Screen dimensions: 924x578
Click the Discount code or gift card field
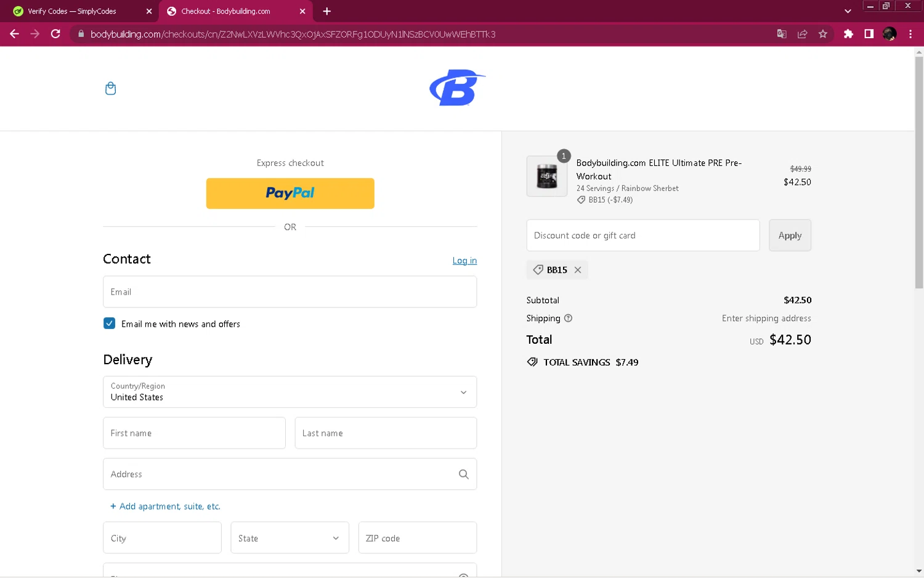[x=643, y=235]
